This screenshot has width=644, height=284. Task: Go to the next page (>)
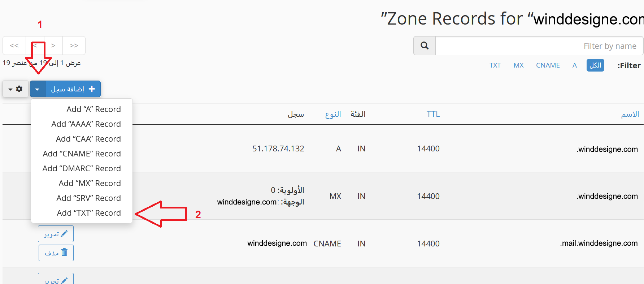53,46
